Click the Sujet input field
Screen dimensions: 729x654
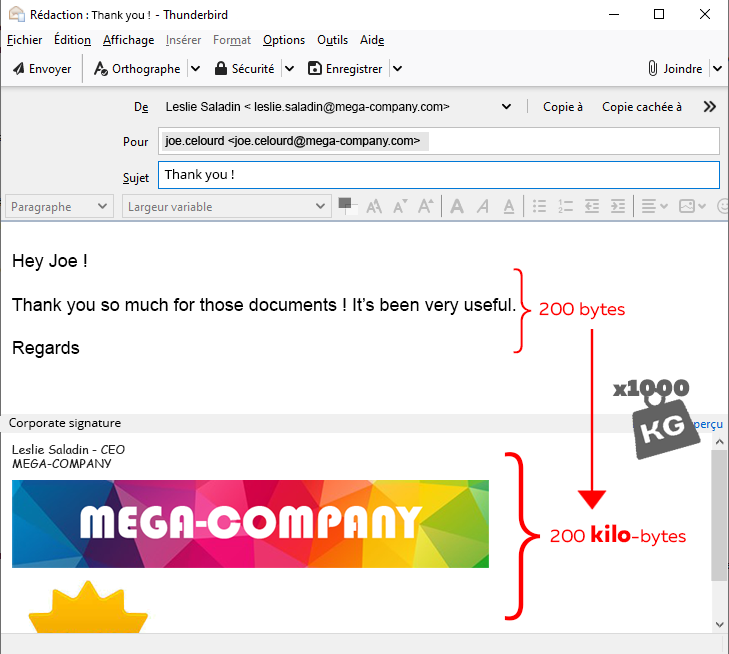point(438,175)
